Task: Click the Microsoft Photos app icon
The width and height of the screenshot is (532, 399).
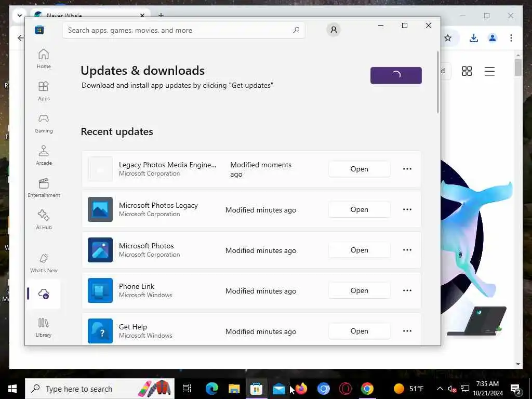Action: point(100,250)
